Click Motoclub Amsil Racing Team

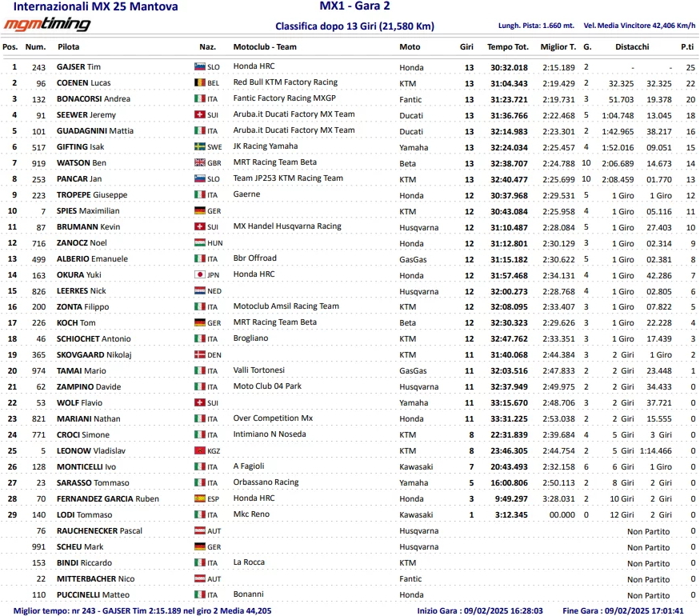[286, 306]
